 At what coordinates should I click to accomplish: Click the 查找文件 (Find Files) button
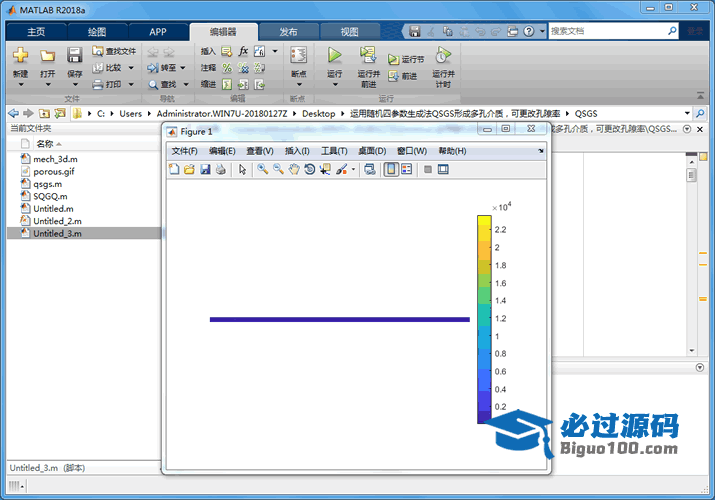click(x=114, y=51)
